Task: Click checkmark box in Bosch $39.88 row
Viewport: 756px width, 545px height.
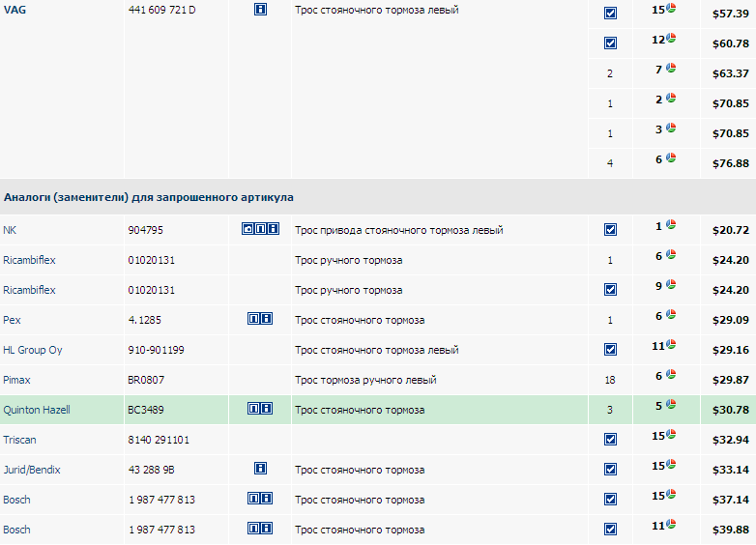Action: 610,530
